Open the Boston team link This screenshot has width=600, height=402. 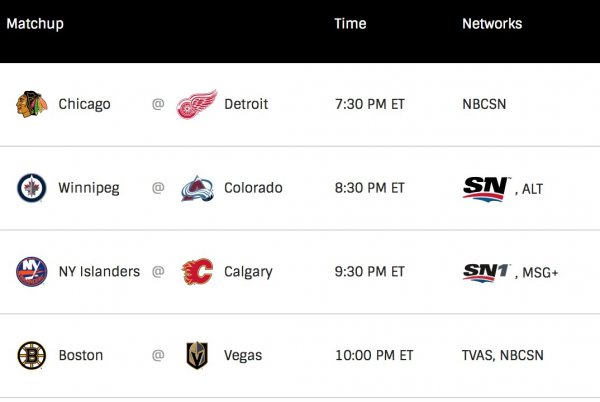click(x=81, y=355)
